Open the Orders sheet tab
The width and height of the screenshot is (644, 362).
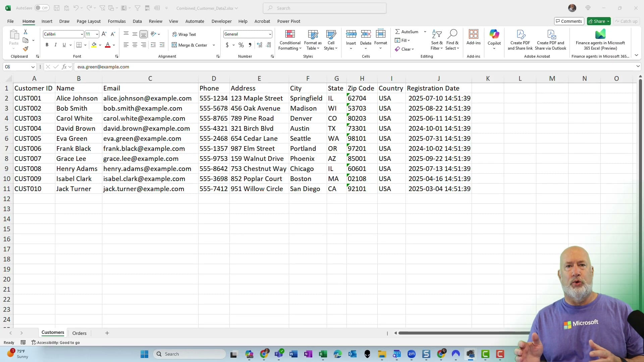click(79, 333)
